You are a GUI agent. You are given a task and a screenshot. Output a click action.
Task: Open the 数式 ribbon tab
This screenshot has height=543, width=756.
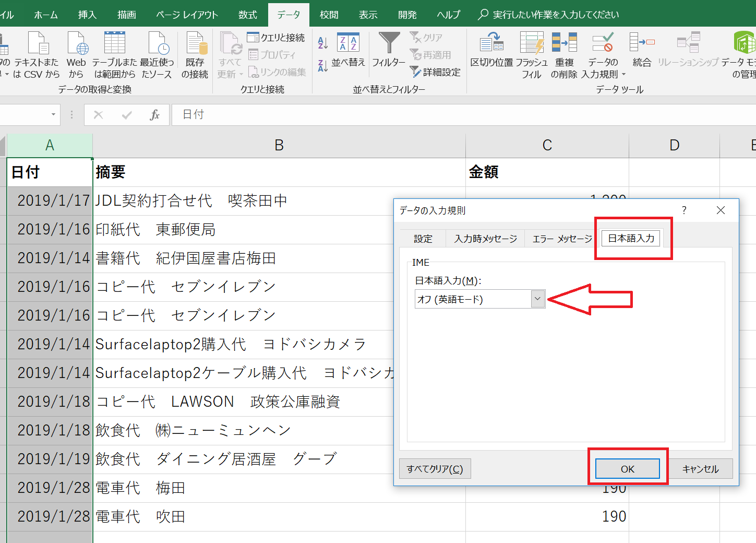tap(248, 15)
